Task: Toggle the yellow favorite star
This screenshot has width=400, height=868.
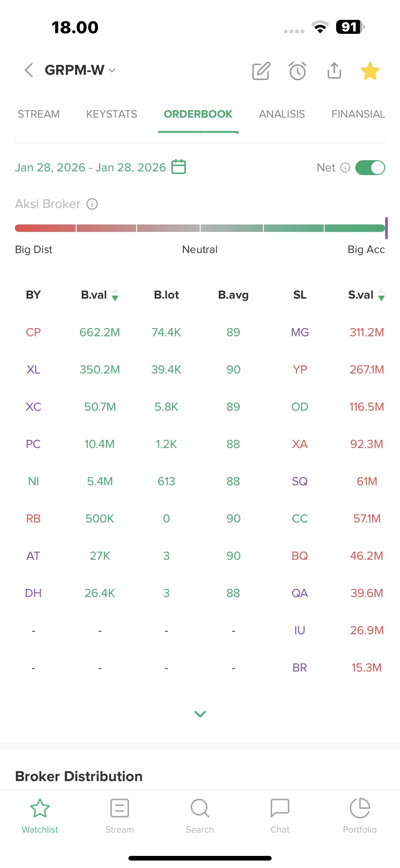Action: pos(370,71)
